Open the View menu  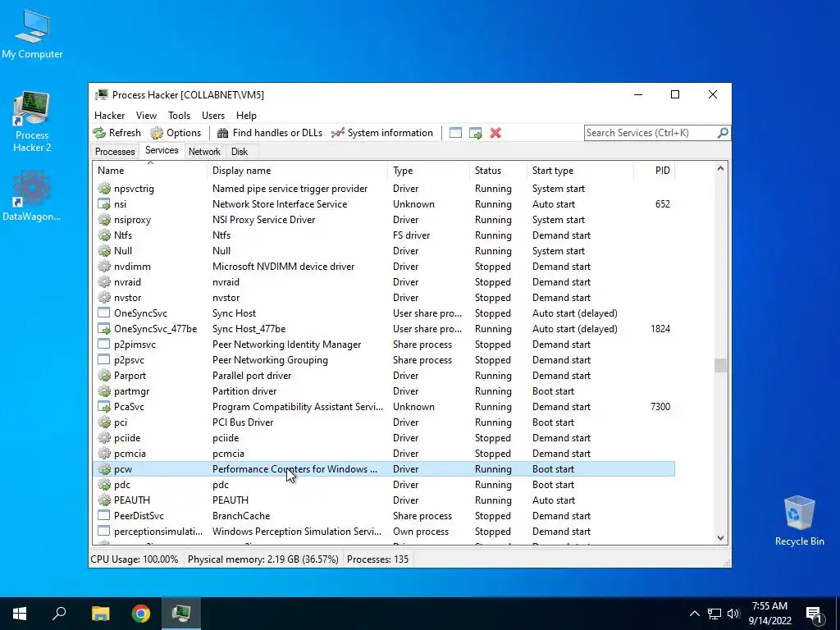tap(146, 116)
